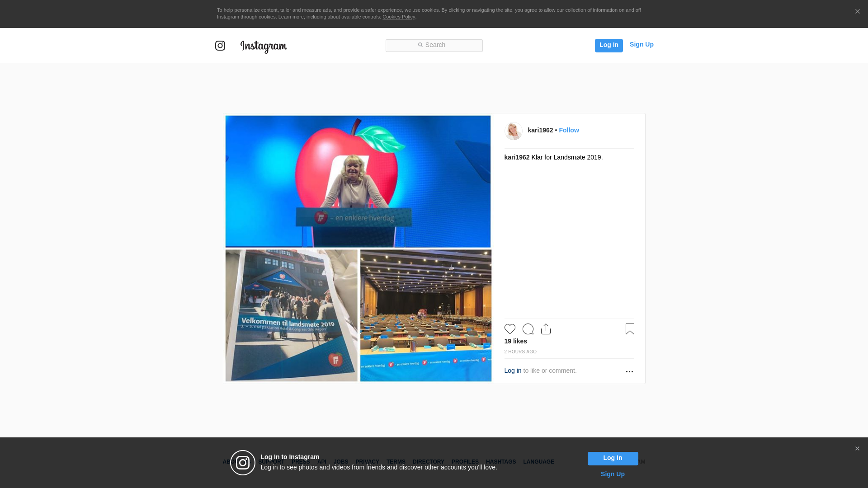Image resolution: width=868 pixels, height=488 pixels.
Task: Click kari1962 username in caption
Action: [x=517, y=157]
